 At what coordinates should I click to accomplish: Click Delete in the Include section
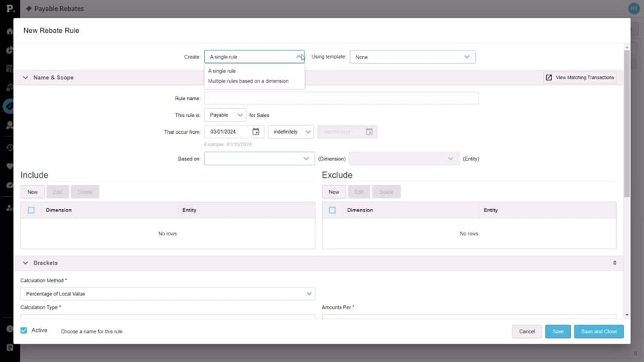click(x=85, y=192)
